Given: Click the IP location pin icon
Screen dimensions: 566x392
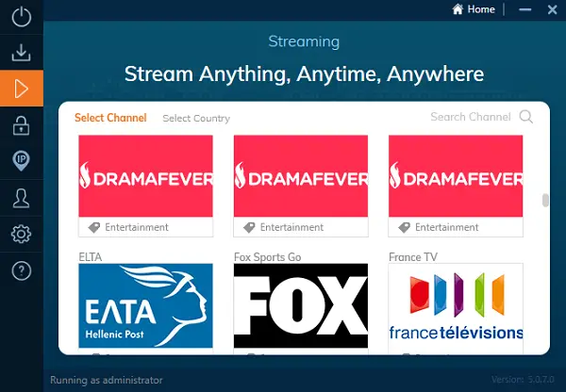Looking at the screenshot, I should [22, 161].
